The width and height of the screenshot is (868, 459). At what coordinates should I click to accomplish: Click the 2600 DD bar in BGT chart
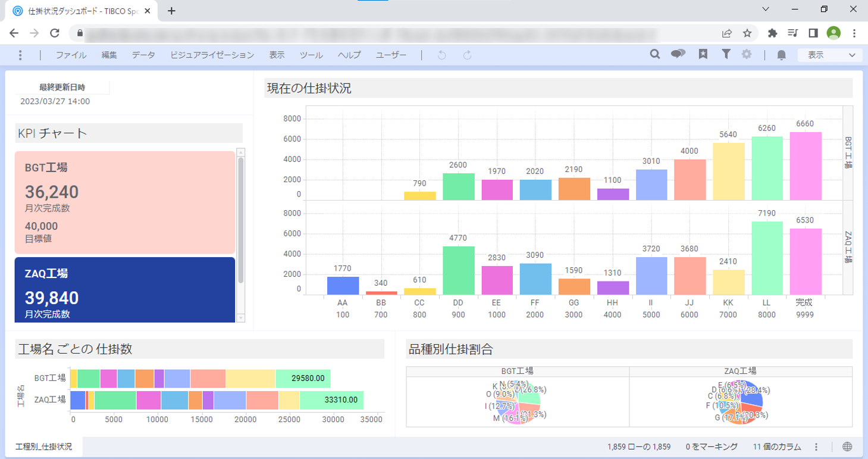459,187
